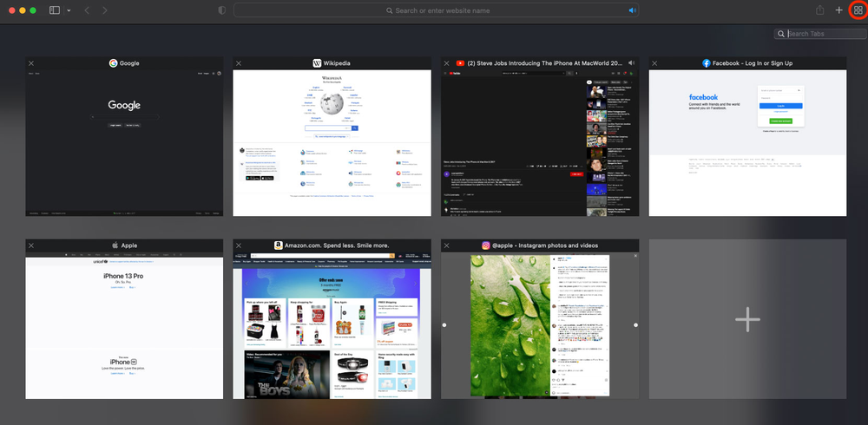
Task: Close the Steve Jobs YouTube tab
Action: click(x=446, y=63)
